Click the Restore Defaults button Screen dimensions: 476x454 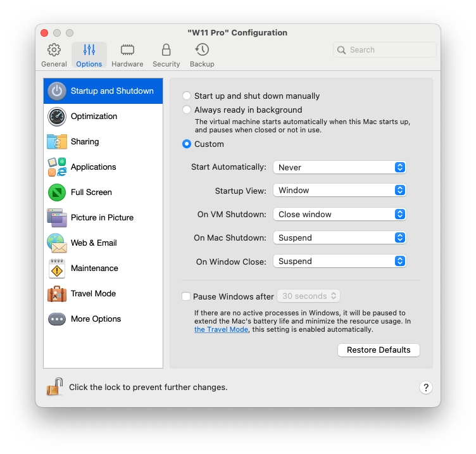click(379, 350)
